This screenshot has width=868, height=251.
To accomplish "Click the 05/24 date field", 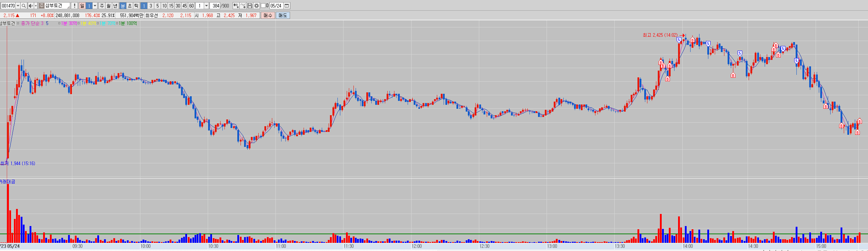I will tap(276, 6).
